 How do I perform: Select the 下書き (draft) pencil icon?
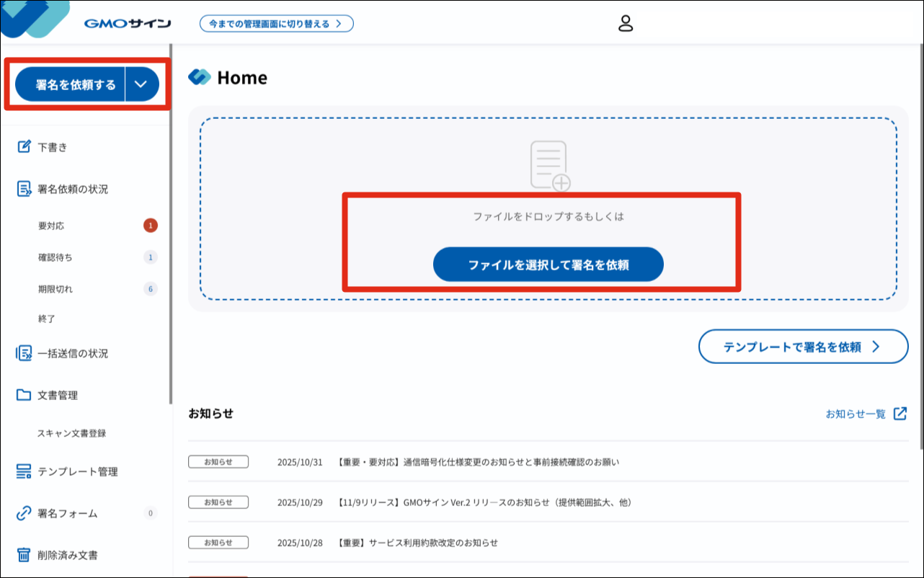click(22, 146)
